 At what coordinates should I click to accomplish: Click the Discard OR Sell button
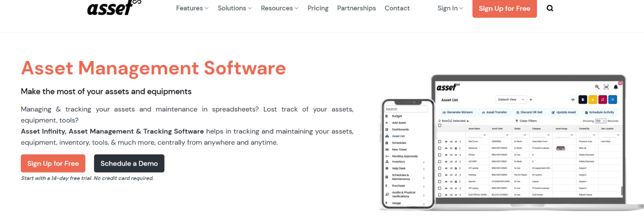click(530, 112)
